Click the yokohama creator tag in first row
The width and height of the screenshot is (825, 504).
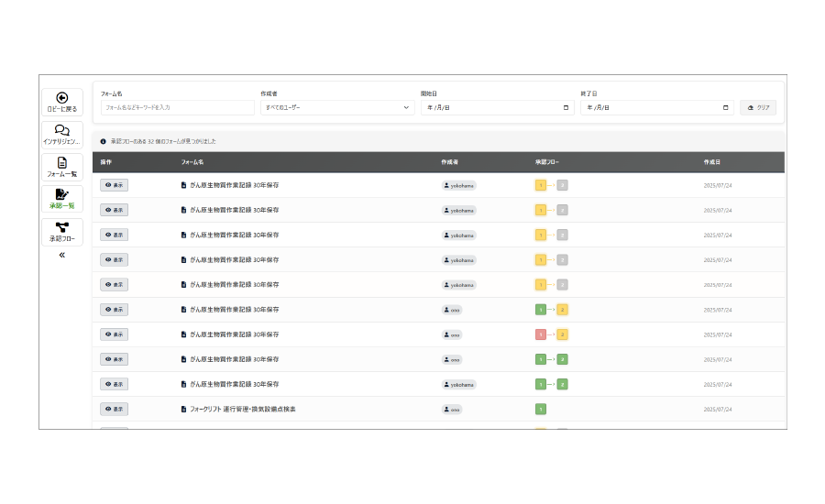(459, 185)
